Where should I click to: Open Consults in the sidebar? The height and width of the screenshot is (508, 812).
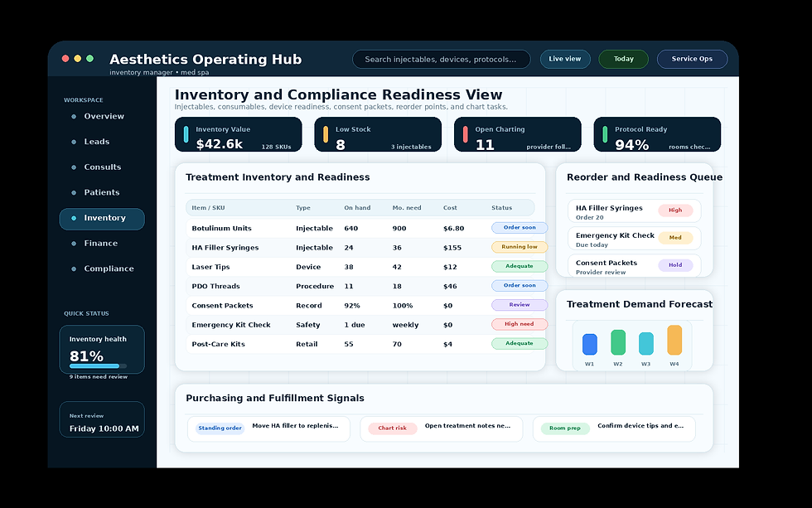coord(102,167)
